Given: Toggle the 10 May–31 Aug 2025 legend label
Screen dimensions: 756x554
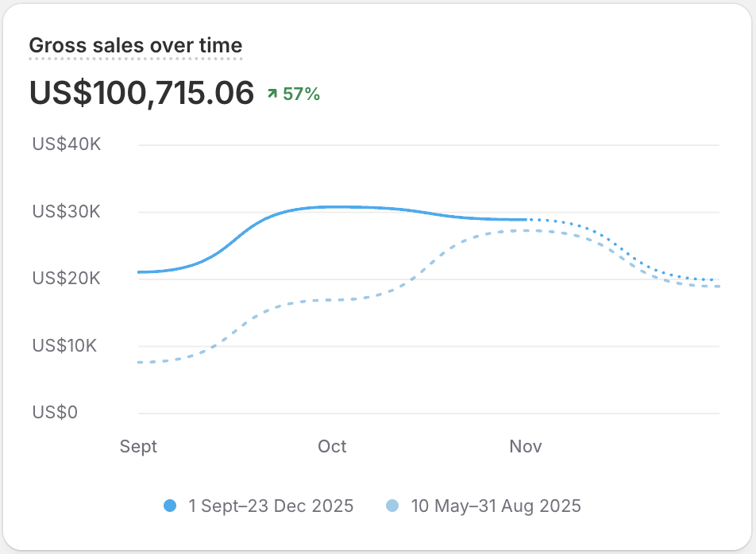Looking at the screenshot, I should pyautogui.click(x=496, y=506).
